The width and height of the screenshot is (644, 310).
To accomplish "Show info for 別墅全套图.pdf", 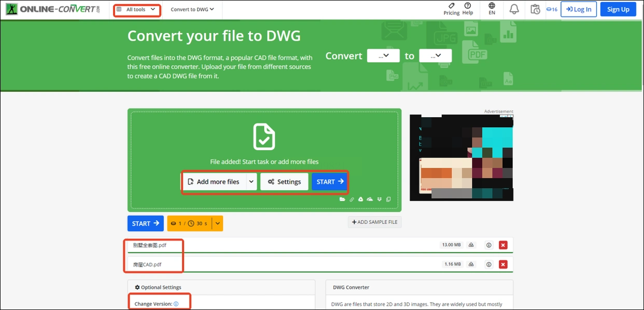I will (x=488, y=245).
